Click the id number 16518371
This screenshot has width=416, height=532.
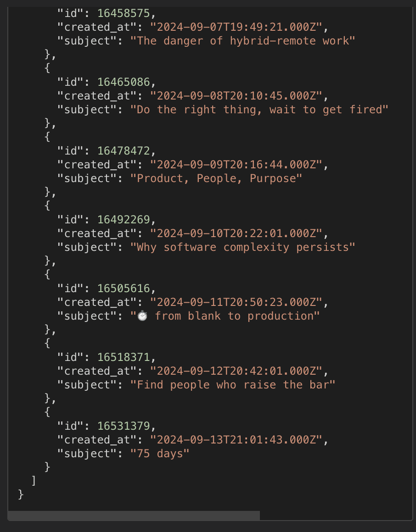(124, 357)
